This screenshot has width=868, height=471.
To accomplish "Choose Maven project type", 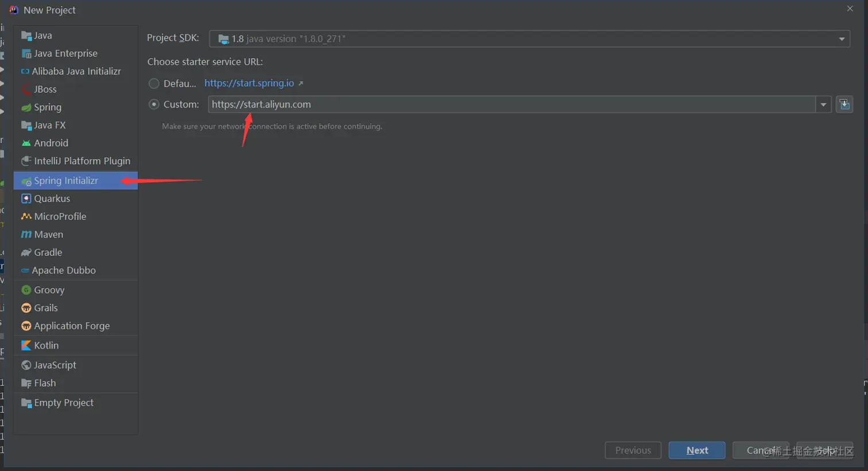I will [76, 234].
